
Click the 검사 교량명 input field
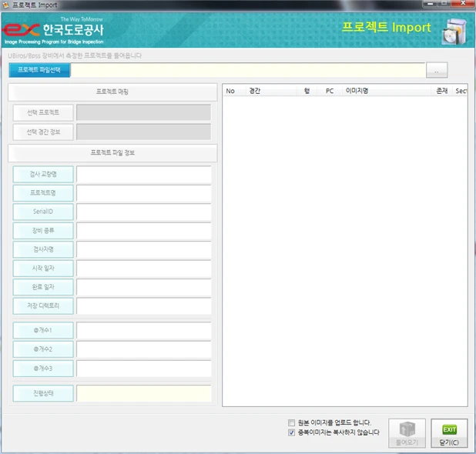click(143, 175)
